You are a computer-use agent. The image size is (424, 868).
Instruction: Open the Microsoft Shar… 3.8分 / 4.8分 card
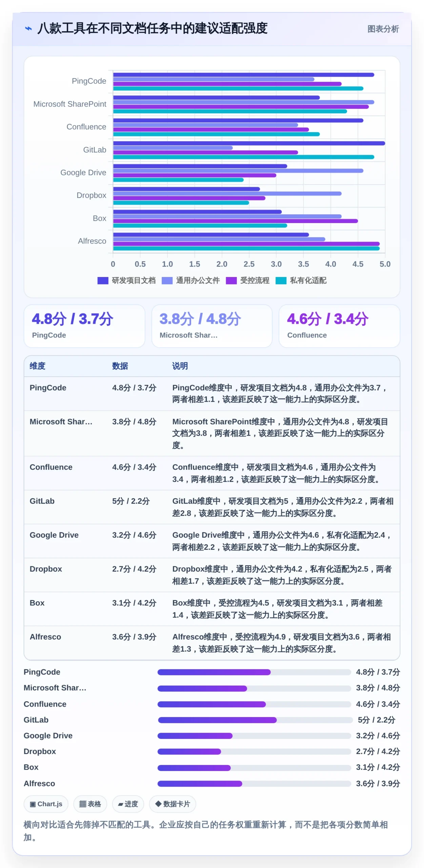212,326
